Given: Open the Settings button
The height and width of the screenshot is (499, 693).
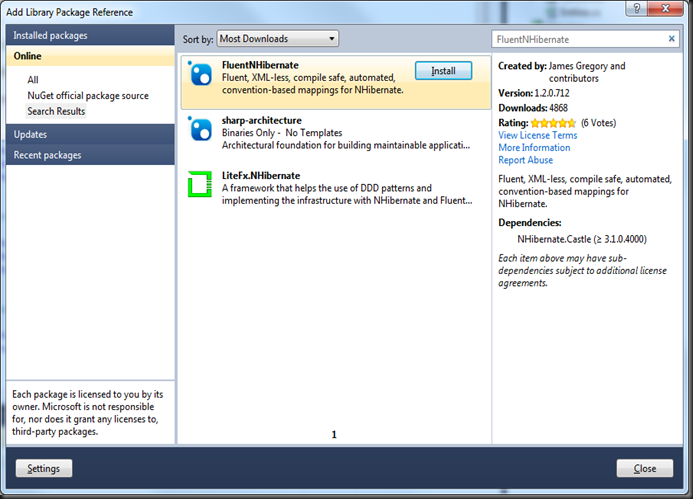Looking at the screenshot, I should tap(44, 469).
